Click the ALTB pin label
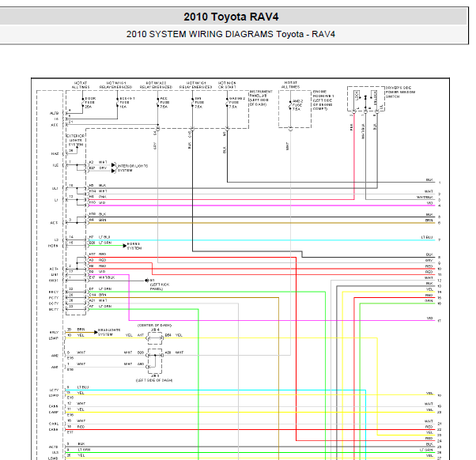Viewport: 476px width, 460px height. point(54,113)
